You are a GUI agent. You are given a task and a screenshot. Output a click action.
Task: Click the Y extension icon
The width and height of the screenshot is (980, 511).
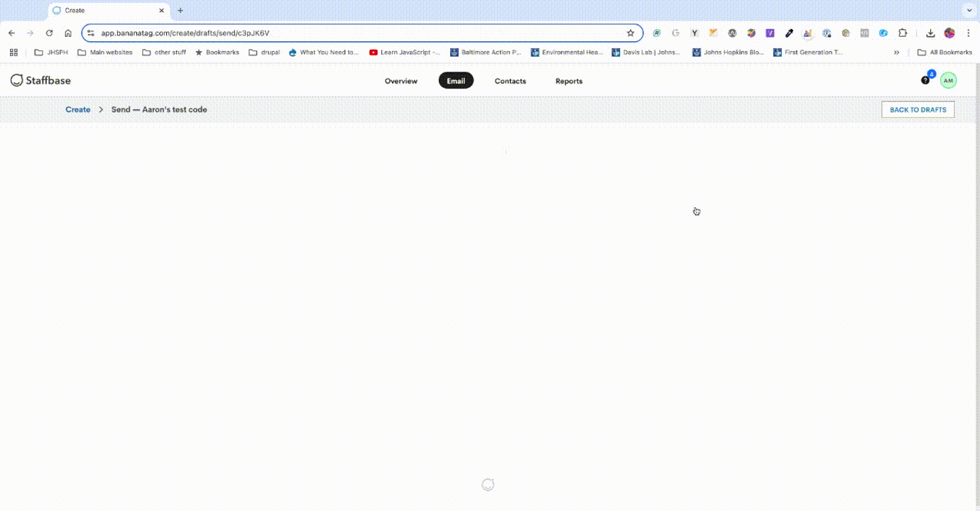[695, 33]
